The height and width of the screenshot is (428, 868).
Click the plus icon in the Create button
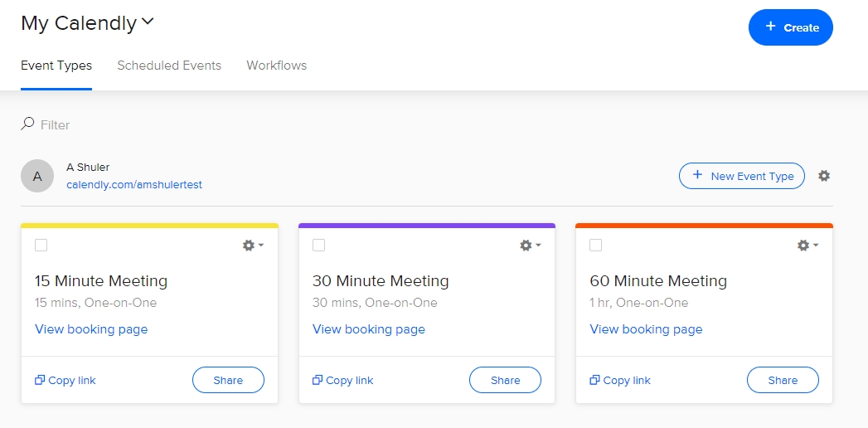click(770, 27)
